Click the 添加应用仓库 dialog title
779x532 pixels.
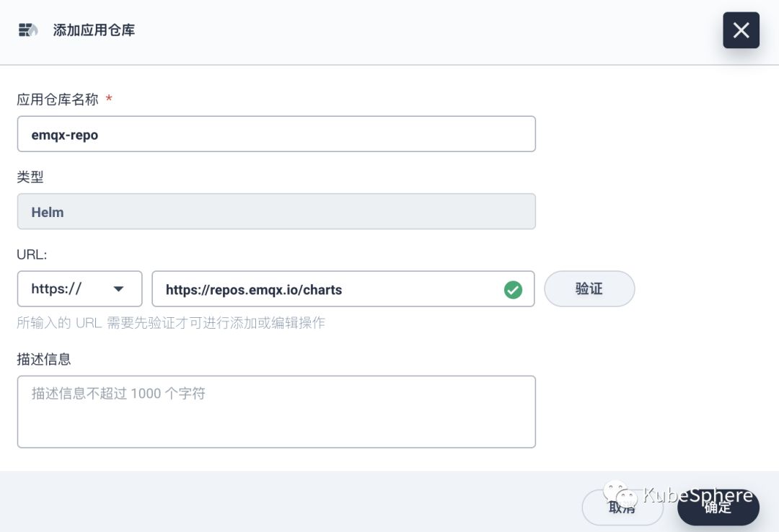(94, 30)
